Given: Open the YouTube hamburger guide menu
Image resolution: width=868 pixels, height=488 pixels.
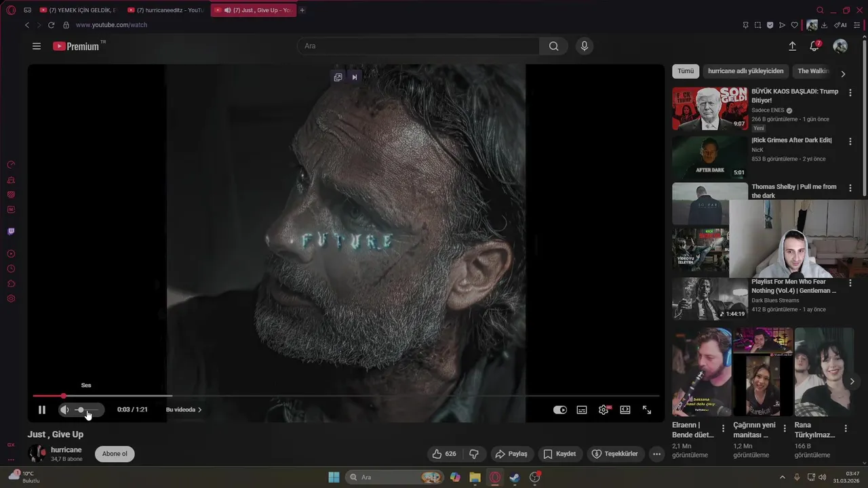Looking at the screenshot, I should [37, 46].
